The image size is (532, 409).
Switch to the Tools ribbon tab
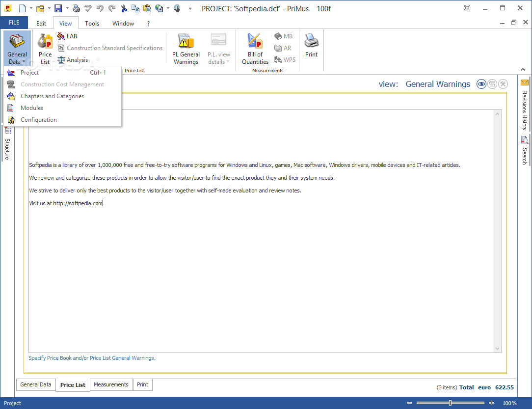pos(92,24)
